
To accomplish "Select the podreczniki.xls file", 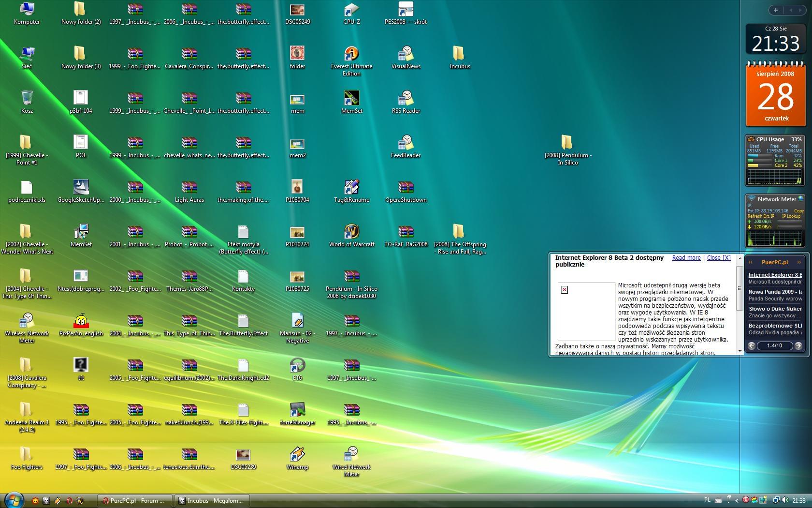I will coord(27,192).
